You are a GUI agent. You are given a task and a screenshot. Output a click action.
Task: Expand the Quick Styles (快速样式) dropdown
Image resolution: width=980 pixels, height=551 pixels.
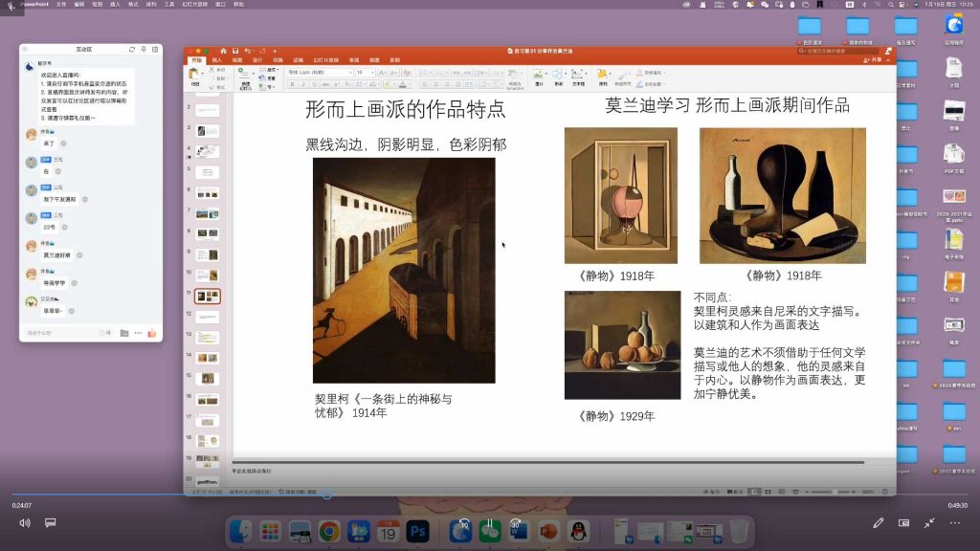click(621, 77)
